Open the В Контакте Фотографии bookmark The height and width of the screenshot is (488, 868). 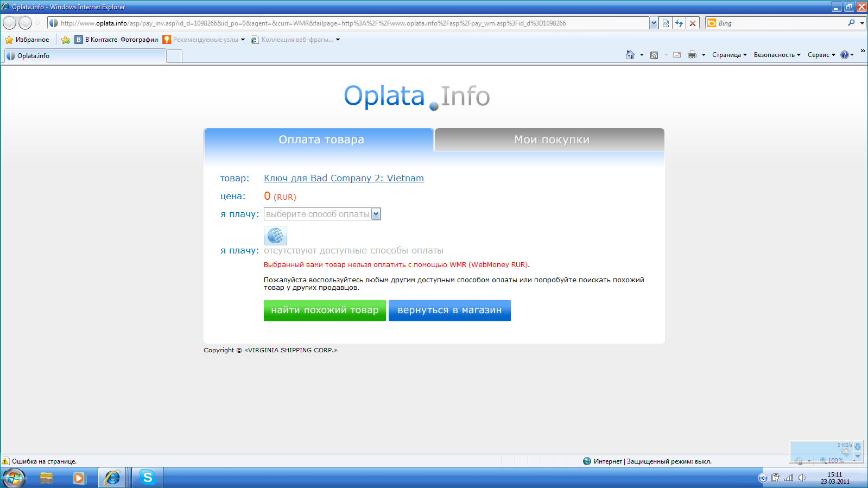click(116, 40)
